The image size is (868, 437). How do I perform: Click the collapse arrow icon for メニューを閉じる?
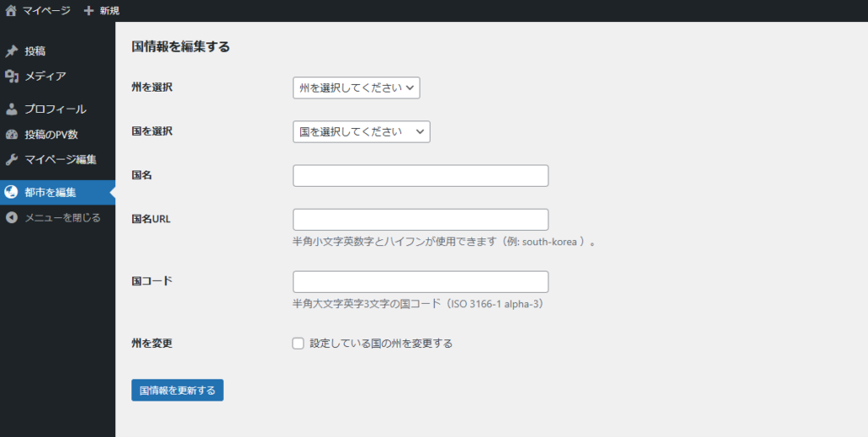tap(12, 218)
